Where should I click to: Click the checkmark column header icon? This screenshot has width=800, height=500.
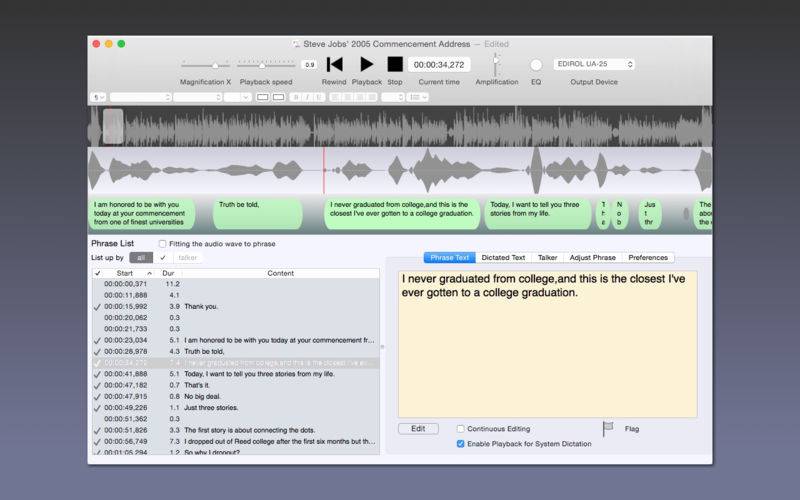click(x=97, y=273)
